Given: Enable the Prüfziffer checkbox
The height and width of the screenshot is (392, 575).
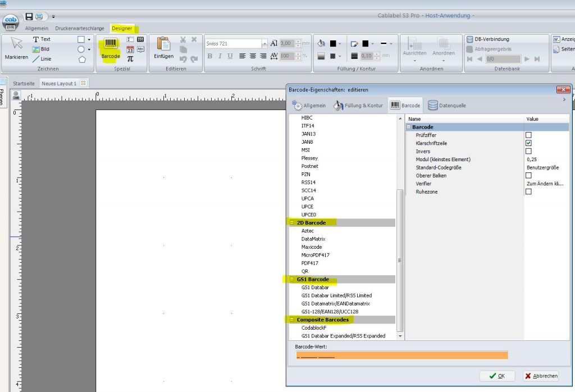Looking at the screenshot, I should click(x=528, y=135).
